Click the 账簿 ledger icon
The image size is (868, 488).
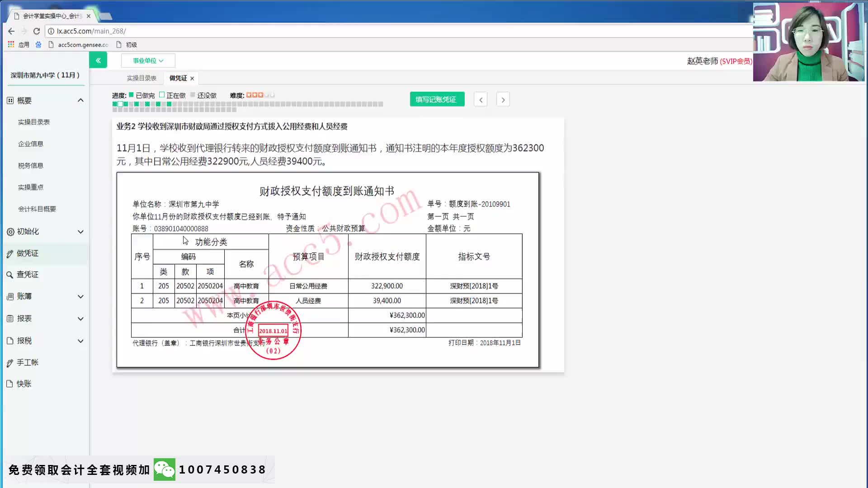pyautogui.click(x=10, y=296)
